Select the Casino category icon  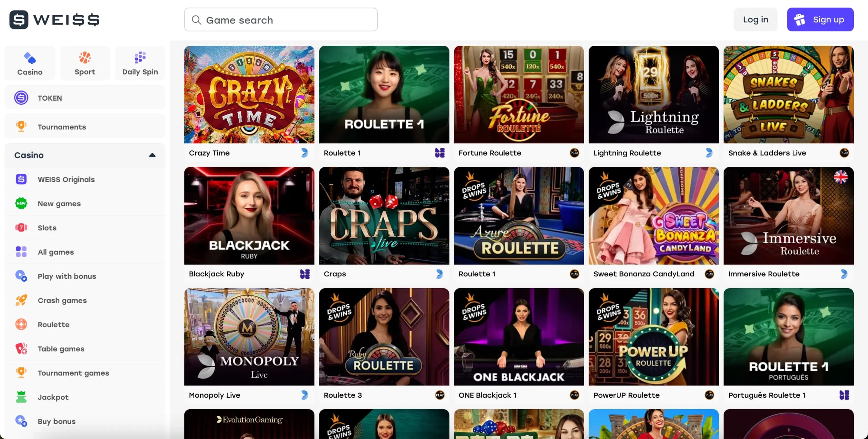(29, 58)
